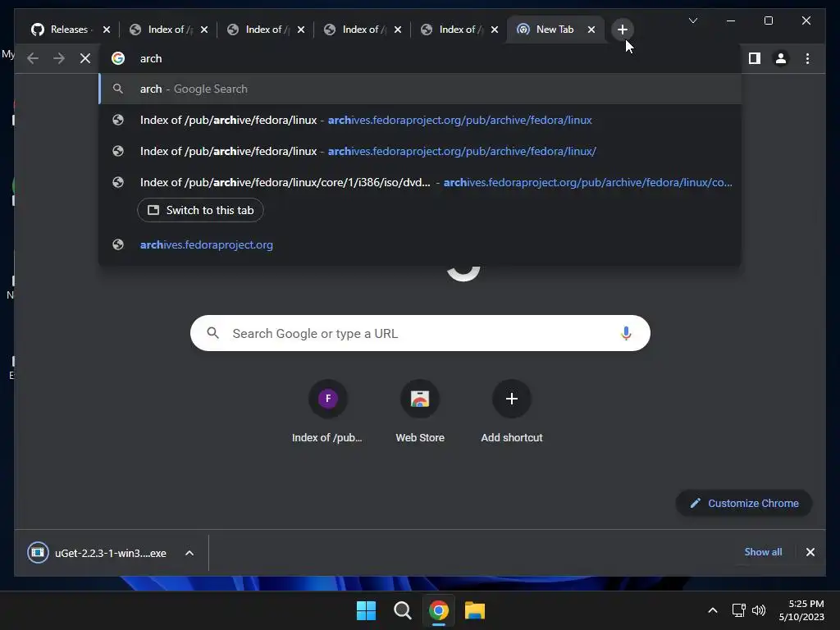Select 'arch - Google Search' suggestion
The width and height of the screenshot is (840, 630).
point(421,89)
